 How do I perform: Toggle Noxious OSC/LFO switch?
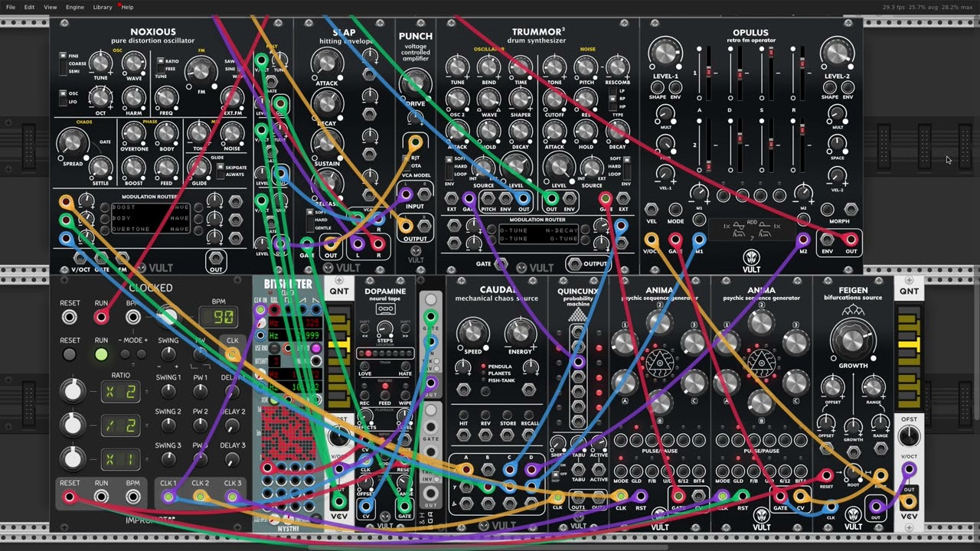(63, 97)
